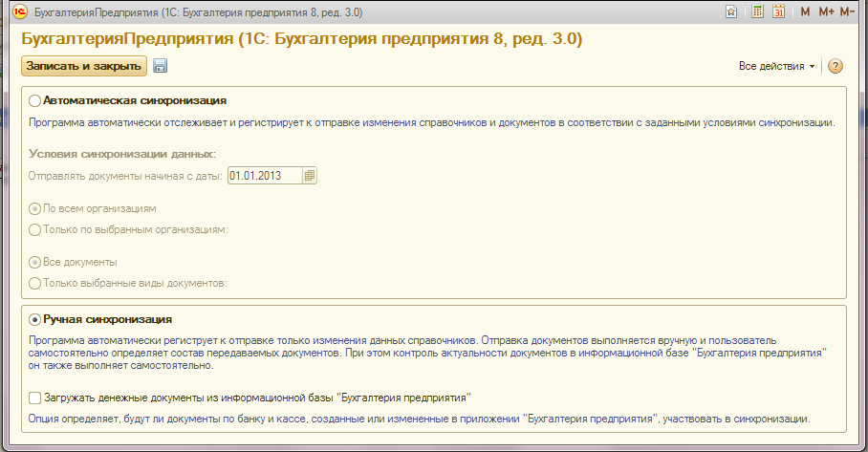Click the description starting Опция определяет
This screenshot has height=452, width=868.
click(419, 419)
